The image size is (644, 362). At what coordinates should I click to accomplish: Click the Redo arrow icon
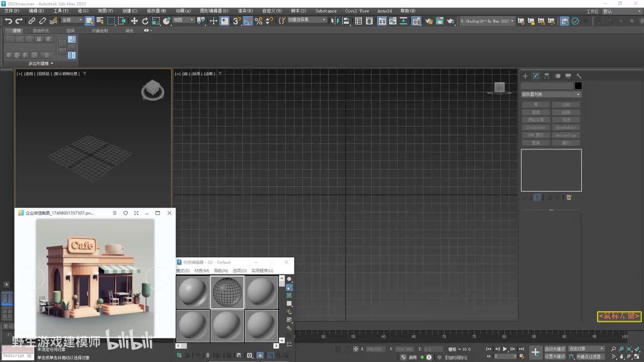pyautogui.click(x=19, y=21)
